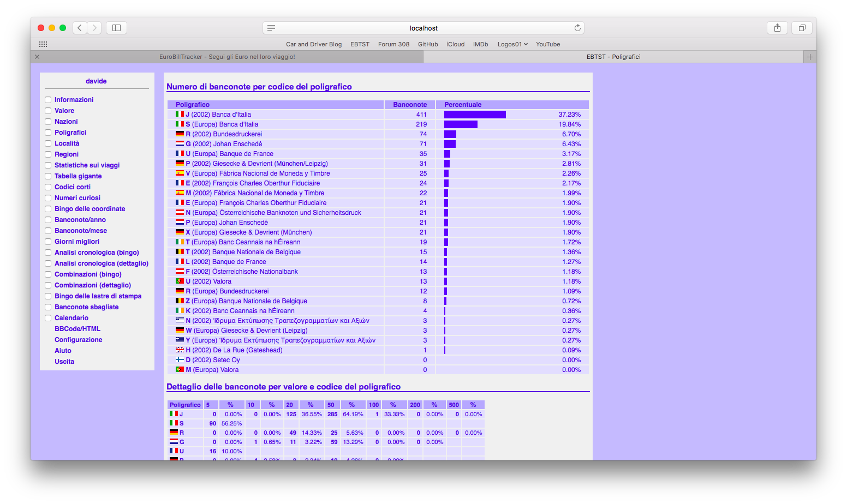Click the percentage bar for S Banca d'Italia
The height and width of the screenshot is (504, 847).
point(461,124)
